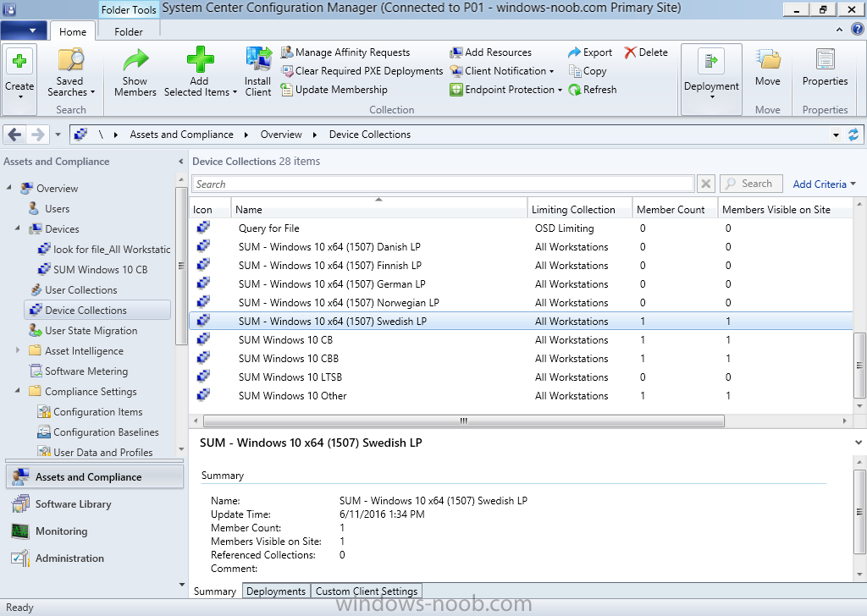Click the Move folder icon

768,60
